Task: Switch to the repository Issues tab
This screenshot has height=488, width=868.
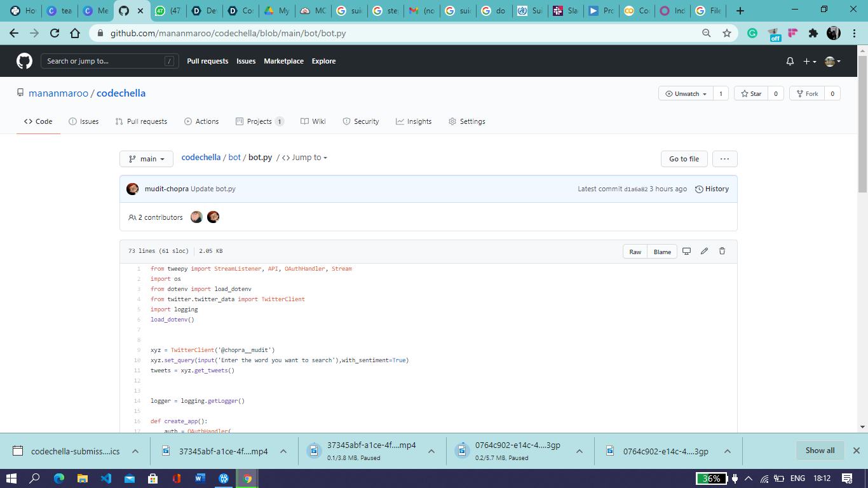Action: (x=84, y=121)
